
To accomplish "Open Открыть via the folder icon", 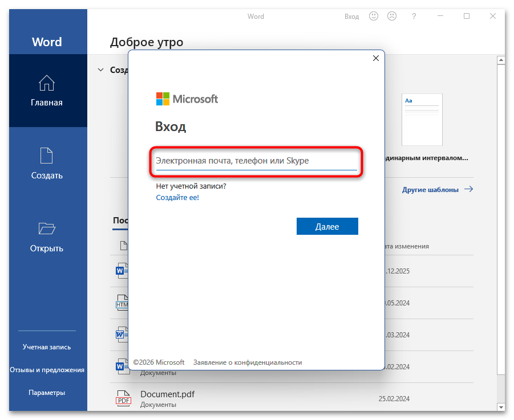I will [47, 229].
